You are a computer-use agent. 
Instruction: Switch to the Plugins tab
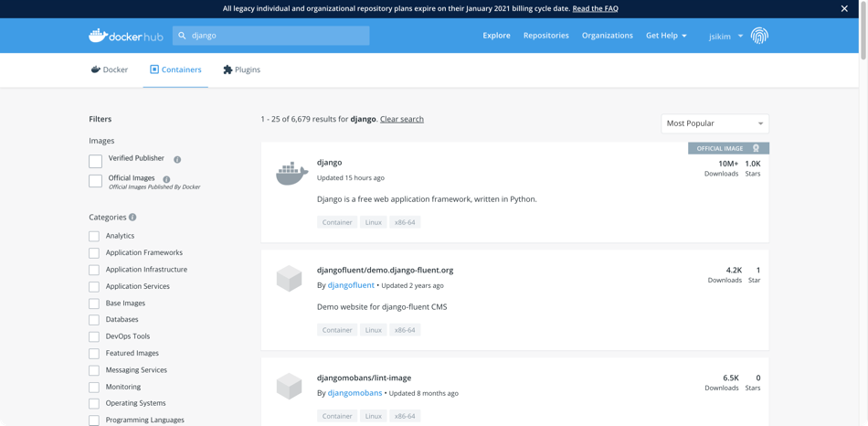(241, 69)
